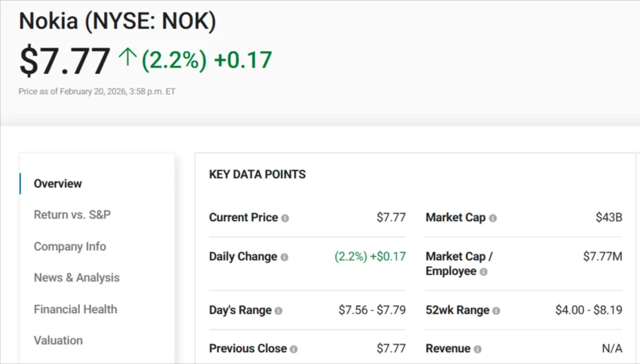Open Return vs. S&P section
Image resolution: width=640 pixels, height=364 pixels.
tap(72, 214)
